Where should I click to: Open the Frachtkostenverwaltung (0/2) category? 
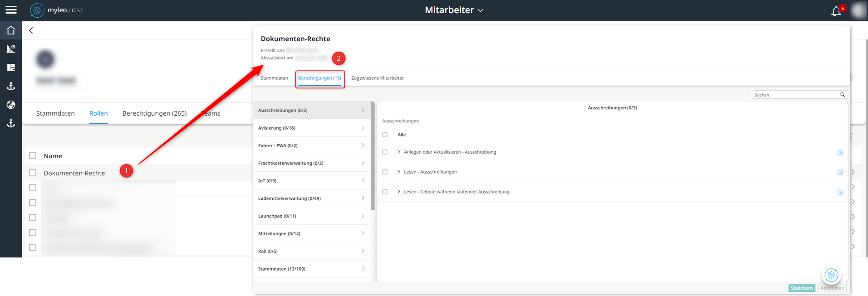click(x=312, y=163)
